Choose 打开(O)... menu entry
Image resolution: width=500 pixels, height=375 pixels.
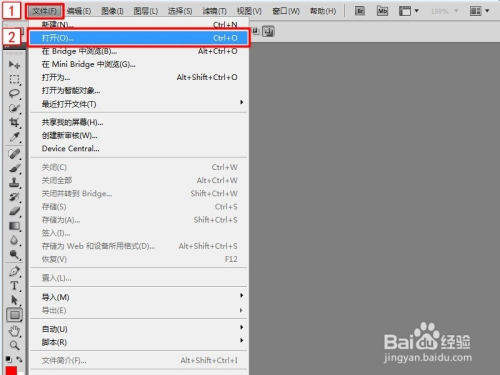pyautogui.click(x=139, y=38)
